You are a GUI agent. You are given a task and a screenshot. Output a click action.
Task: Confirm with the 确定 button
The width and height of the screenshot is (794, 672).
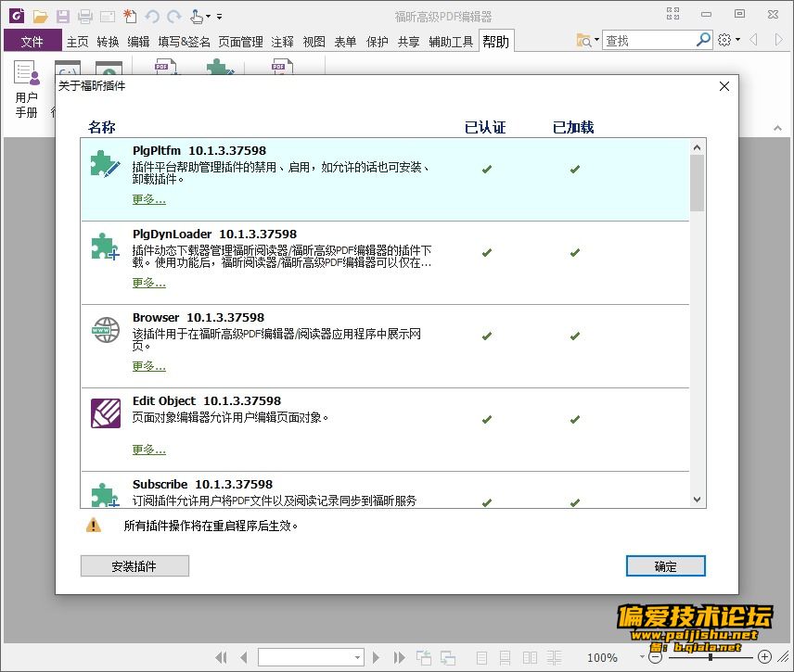665,565
